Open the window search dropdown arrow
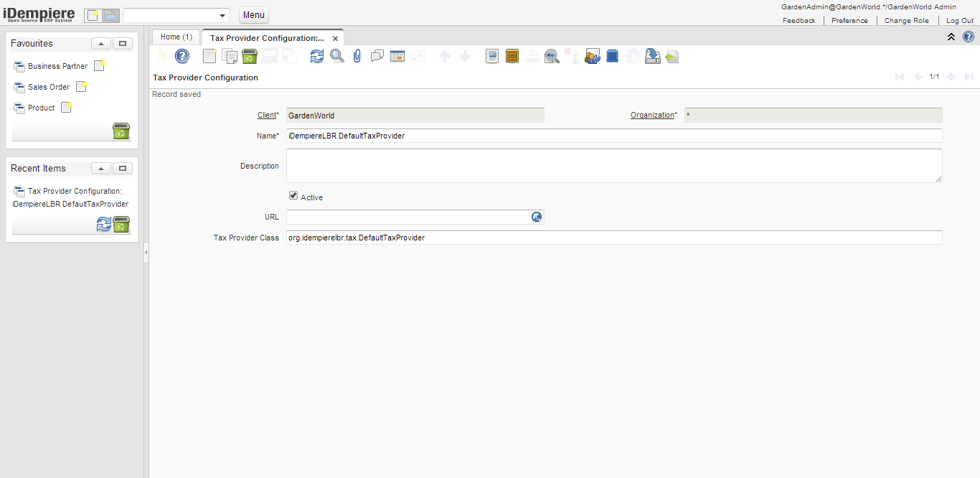Screen dimensions: 980x478 222,16
